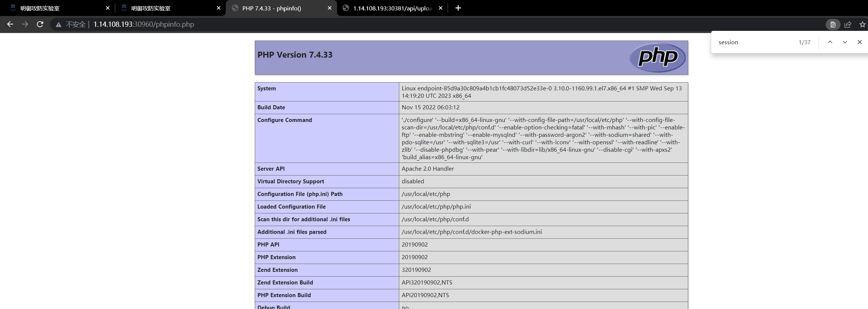Viewport: 868px width, 309px height.
Task: Click Virtual Directory Support label
Action: coord(290,181)
